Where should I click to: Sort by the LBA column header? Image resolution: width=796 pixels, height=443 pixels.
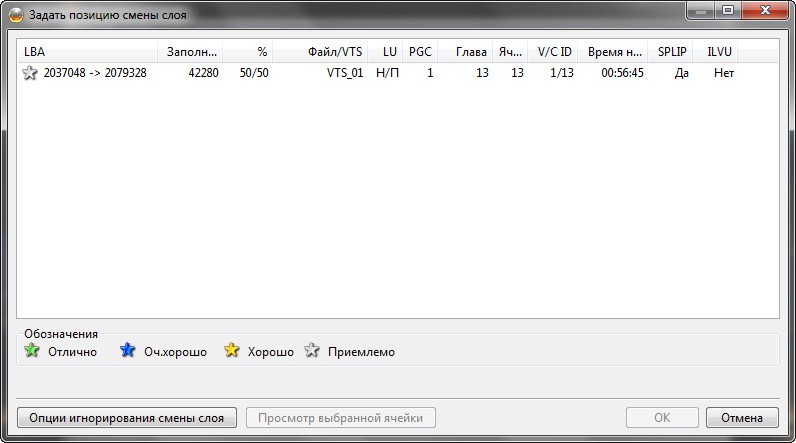pyautogui.click(x=88, y=52)
